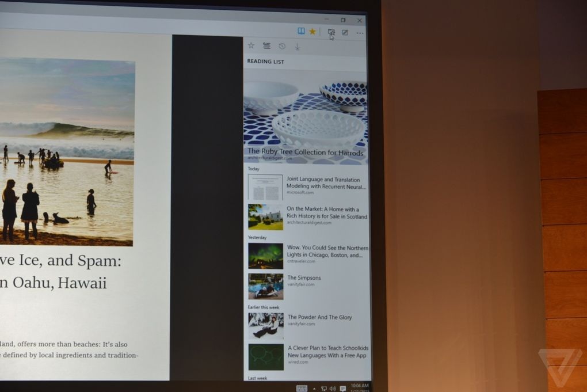Screen dimensions: 587x392
Task: Click the Make a Web Note icon
Action: [x=345, y=33]
